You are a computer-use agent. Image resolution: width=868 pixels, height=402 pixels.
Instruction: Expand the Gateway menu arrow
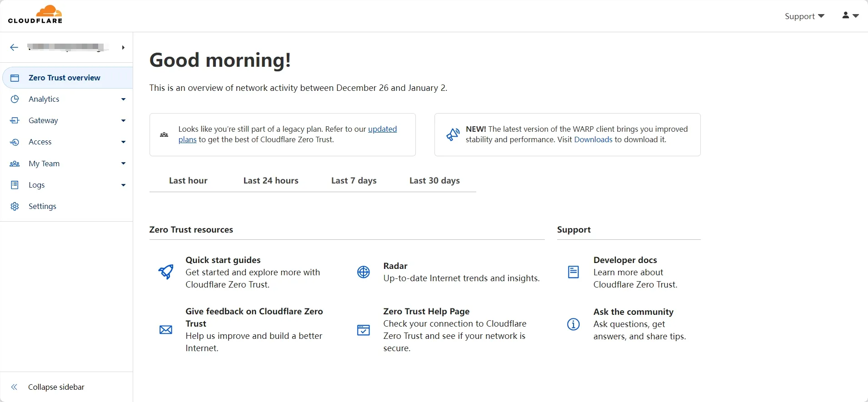click(x=123, y=120)
